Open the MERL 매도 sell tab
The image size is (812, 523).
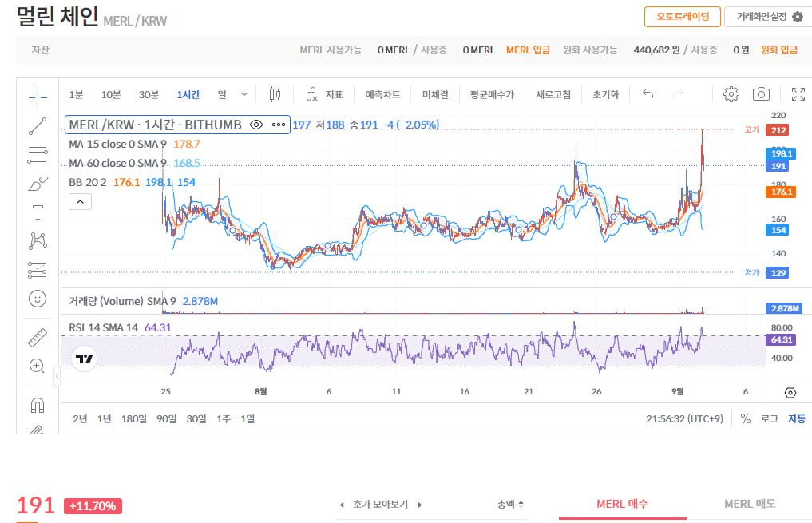tap(750, 504)
